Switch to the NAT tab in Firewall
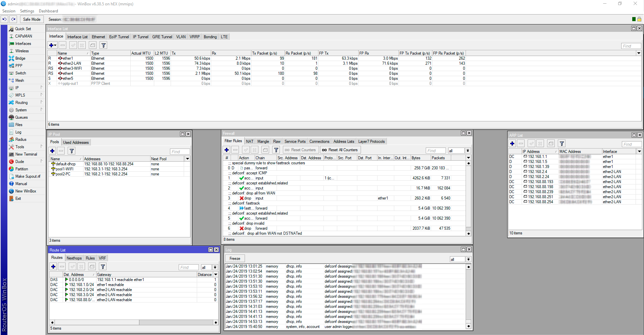Screen dimensions: 644x335 tap(249, 142)
